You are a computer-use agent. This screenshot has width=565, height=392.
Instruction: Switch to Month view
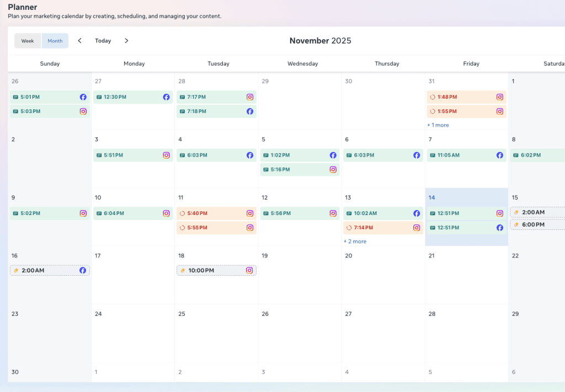[x=55, y=41]
